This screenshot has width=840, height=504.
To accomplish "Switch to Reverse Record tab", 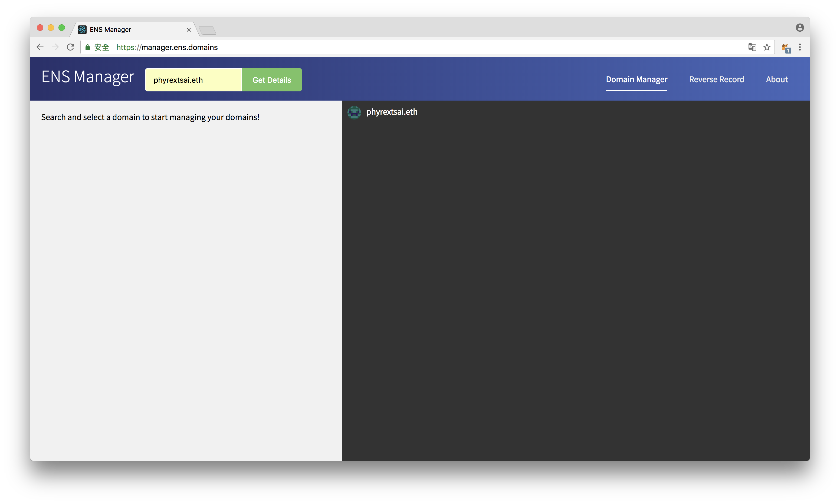I will (x=716, y=79).
